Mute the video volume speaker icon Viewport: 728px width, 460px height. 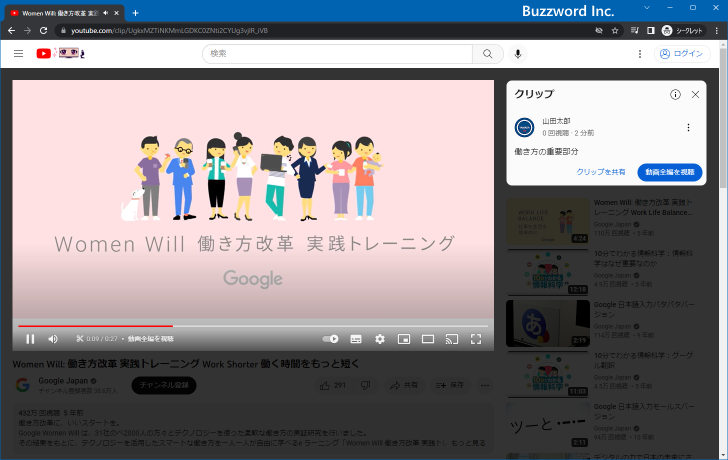coord(53,339)
